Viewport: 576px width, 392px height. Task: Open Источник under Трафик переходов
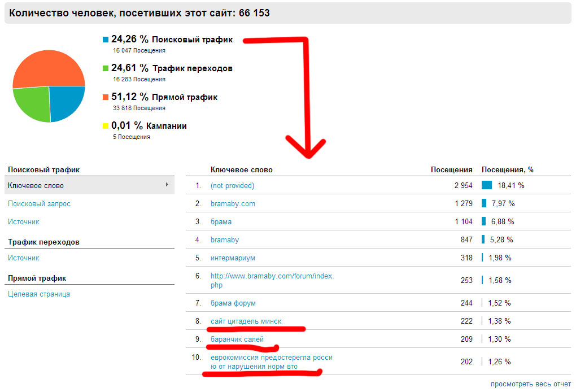(x=24, y=258)
